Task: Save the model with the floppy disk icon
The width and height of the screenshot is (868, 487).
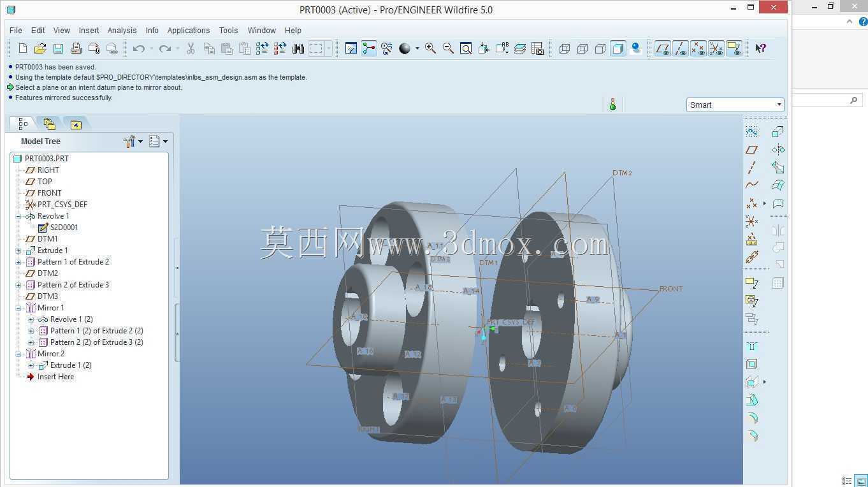Action: tap(58, 48)
